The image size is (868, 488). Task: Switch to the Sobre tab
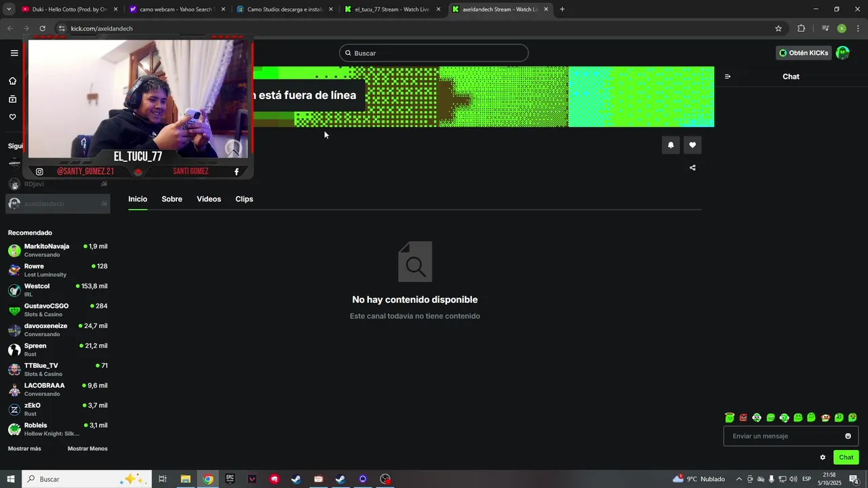click(x=172, y=199)
